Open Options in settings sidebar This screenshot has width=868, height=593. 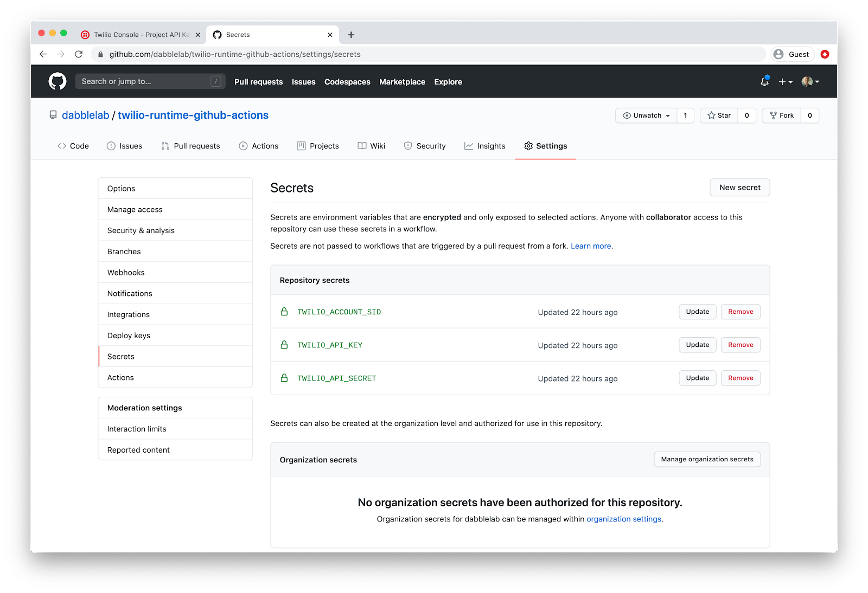coord(175,189)
